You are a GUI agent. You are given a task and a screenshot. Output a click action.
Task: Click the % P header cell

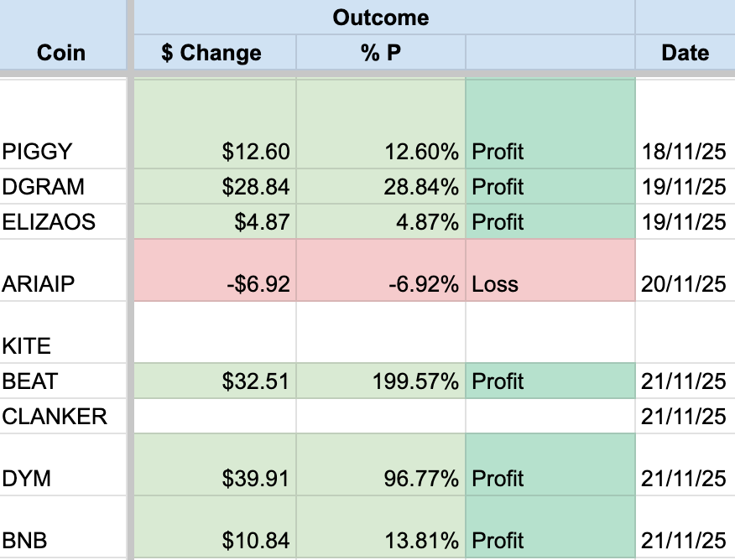tap(381, 52)
